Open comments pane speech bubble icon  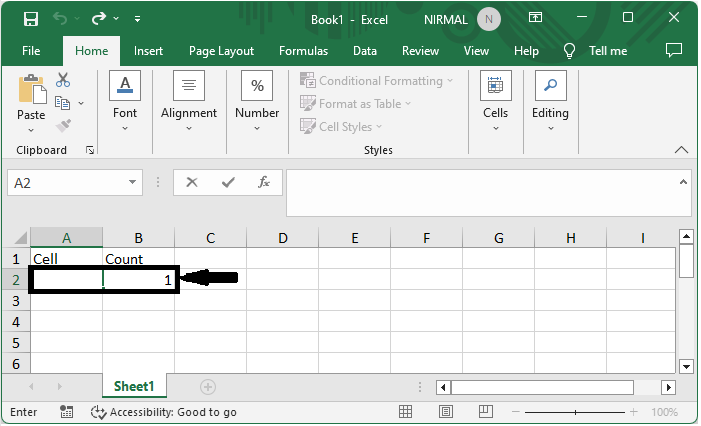pyautogui.click(x=673, y=50)
